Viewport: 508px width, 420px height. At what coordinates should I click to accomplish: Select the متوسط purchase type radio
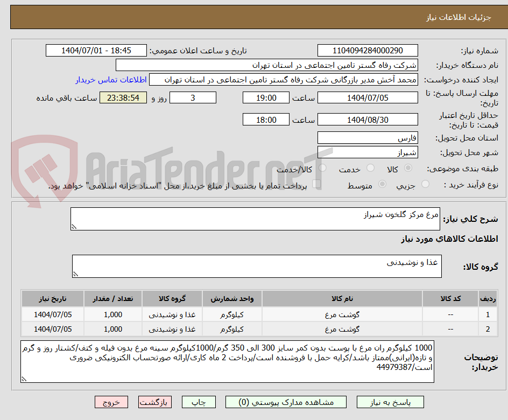point(382,184)
